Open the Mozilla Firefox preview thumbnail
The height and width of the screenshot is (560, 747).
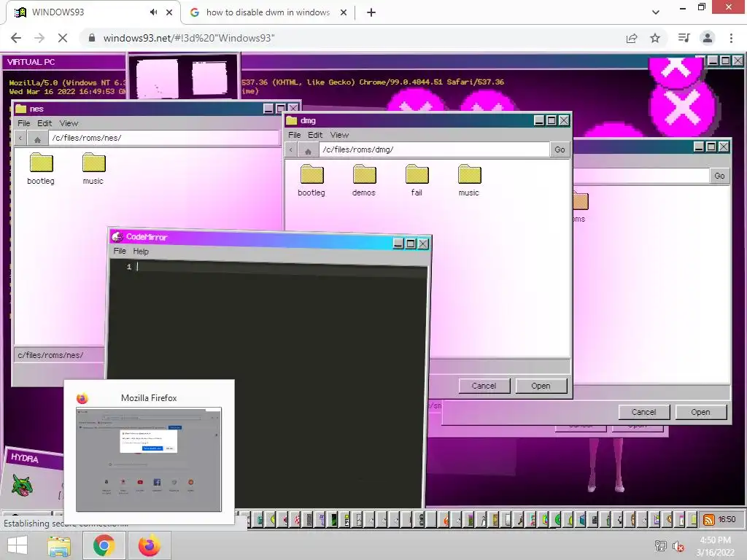[x=149, y=459]
